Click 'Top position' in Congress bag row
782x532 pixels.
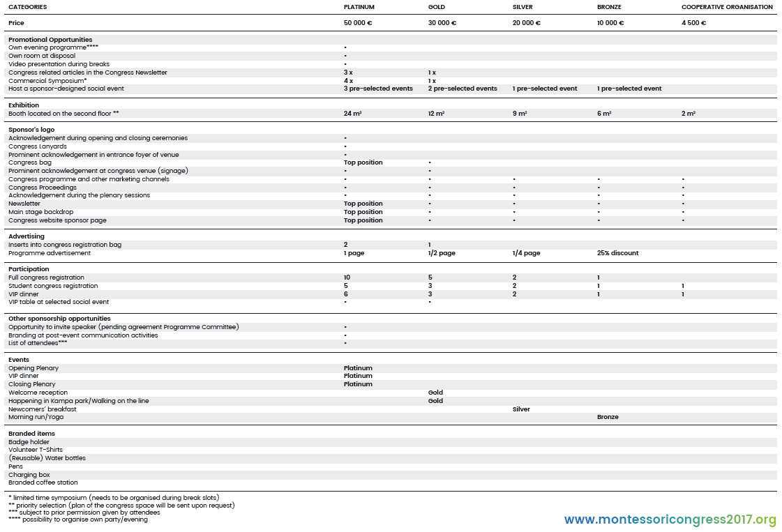[363, 162]
